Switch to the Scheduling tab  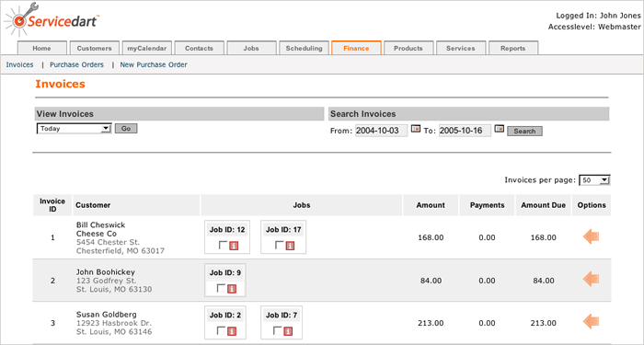(304, 48)
